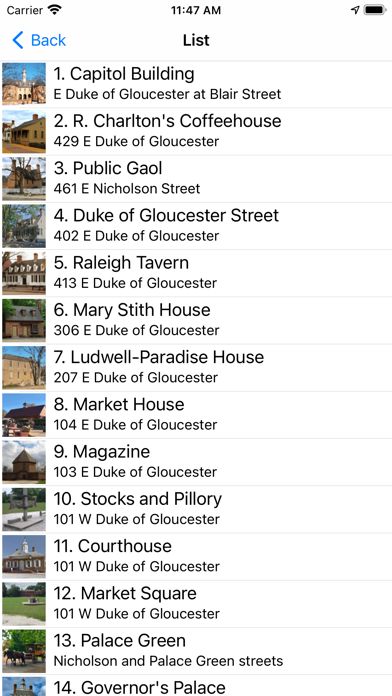Tap the Back text in navigation bar

tap(48, 40)
